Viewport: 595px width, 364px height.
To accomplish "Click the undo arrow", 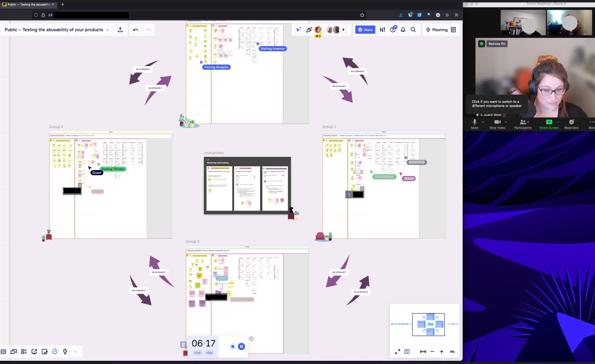I will pyautogui.click(x=136, y=30).
